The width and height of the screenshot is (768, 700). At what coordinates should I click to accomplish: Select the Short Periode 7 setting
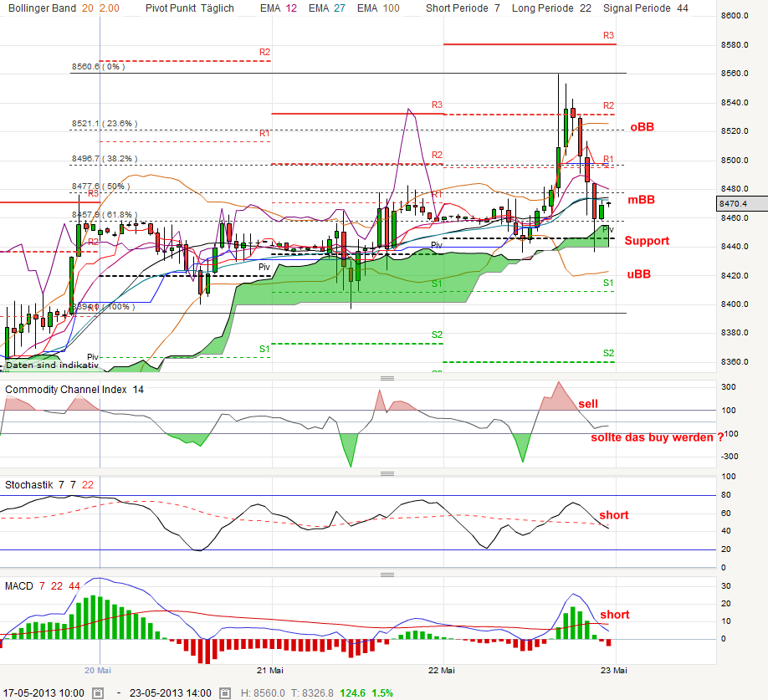point(463,8)
